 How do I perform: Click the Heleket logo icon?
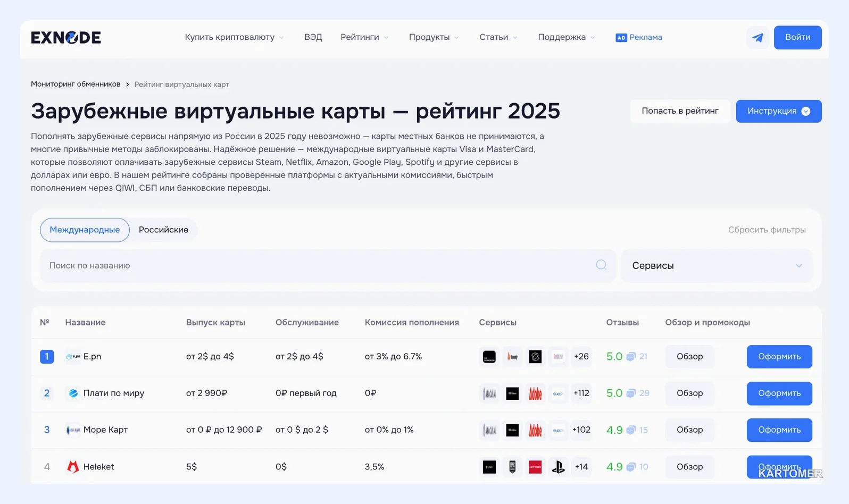click(73, 466)
